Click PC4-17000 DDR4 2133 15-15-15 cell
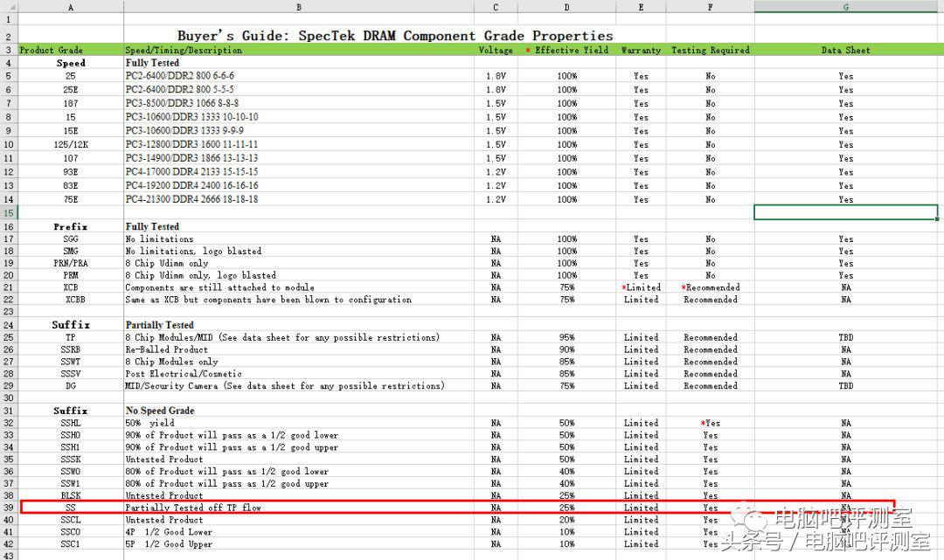 (299, 171)
